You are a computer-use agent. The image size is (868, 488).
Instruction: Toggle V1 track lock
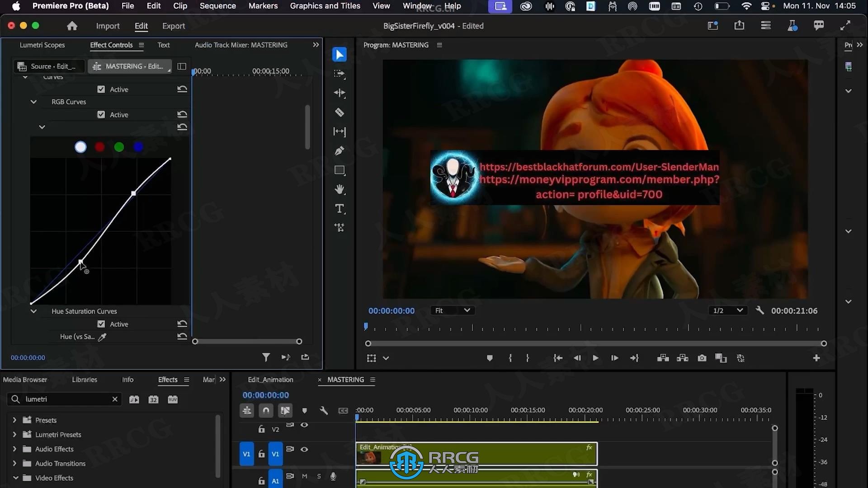click(261, 454)
